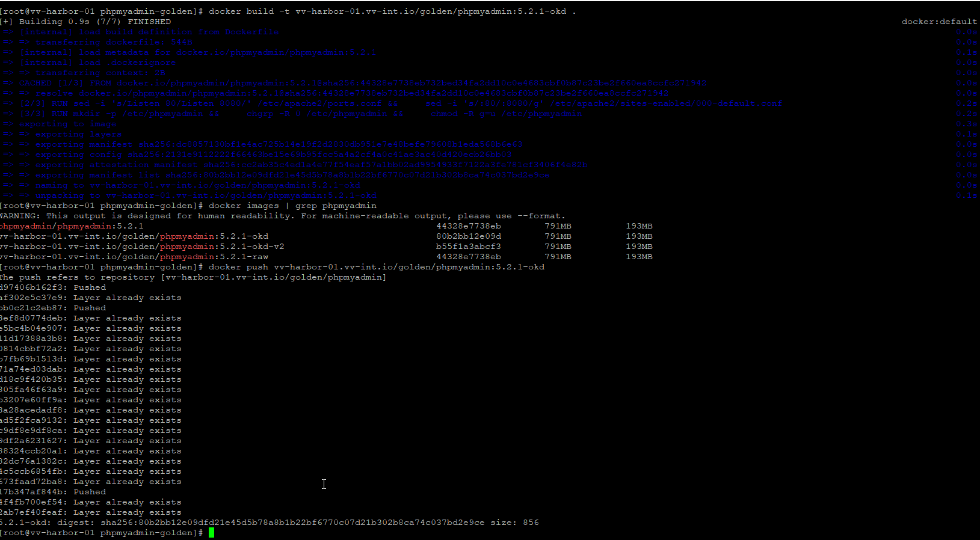Click the green cursor at the final prompt
Image resolution: width=980 pixels, height=540 pixels.
click(x=211, y=533)
